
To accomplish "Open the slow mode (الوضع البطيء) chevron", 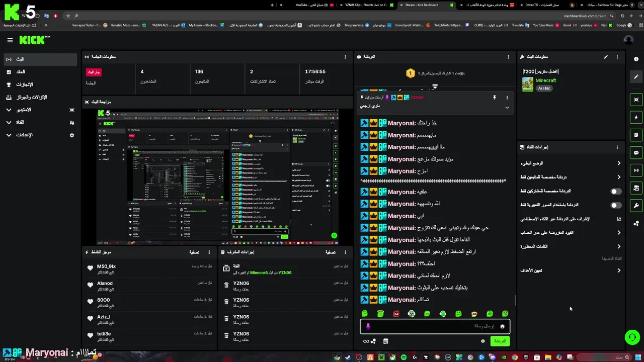I will (619, 163).
